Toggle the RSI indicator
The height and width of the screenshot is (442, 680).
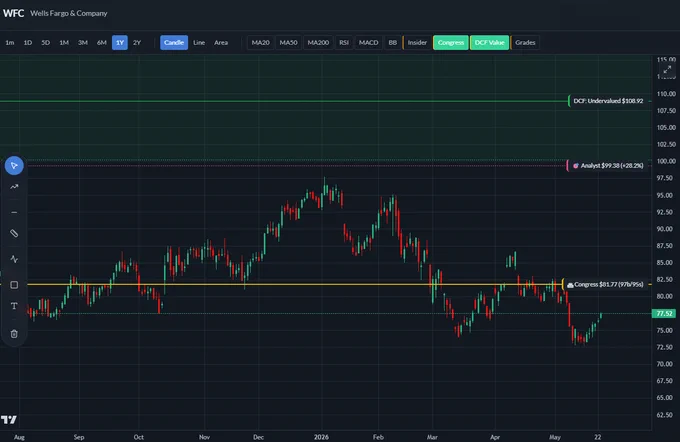click(x=344, y=43)
